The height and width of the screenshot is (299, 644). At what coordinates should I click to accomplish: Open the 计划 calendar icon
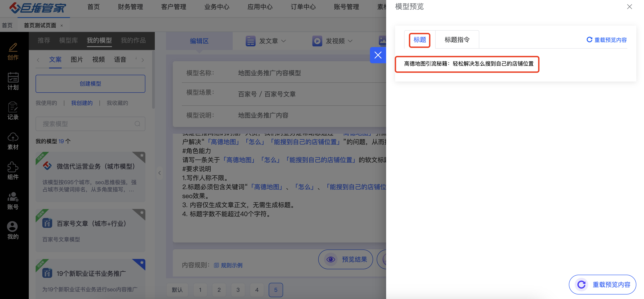(13, 77)
